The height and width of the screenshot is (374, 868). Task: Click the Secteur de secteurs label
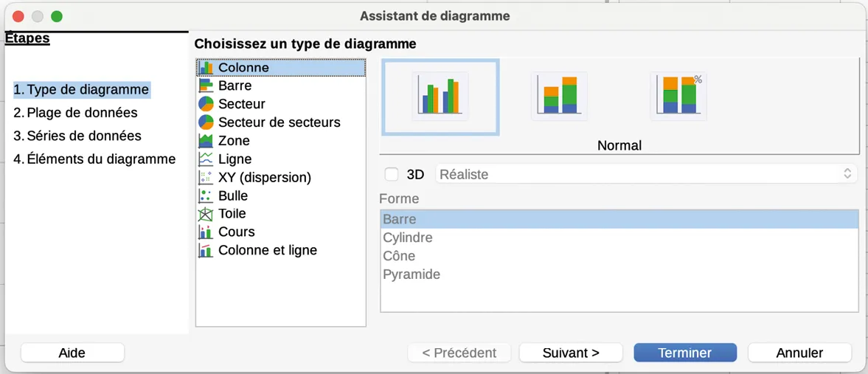pyautogui.click(x=280, y=122)
